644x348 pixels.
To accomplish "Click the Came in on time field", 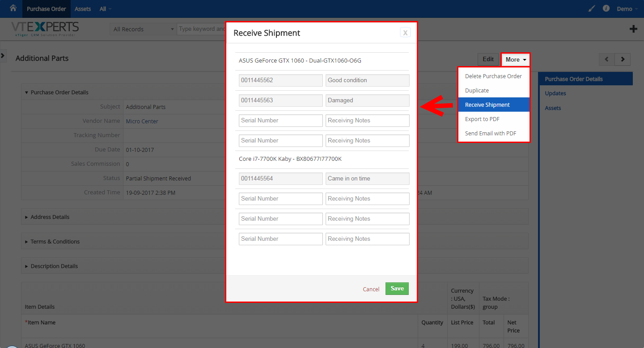I will coord(368,179).
